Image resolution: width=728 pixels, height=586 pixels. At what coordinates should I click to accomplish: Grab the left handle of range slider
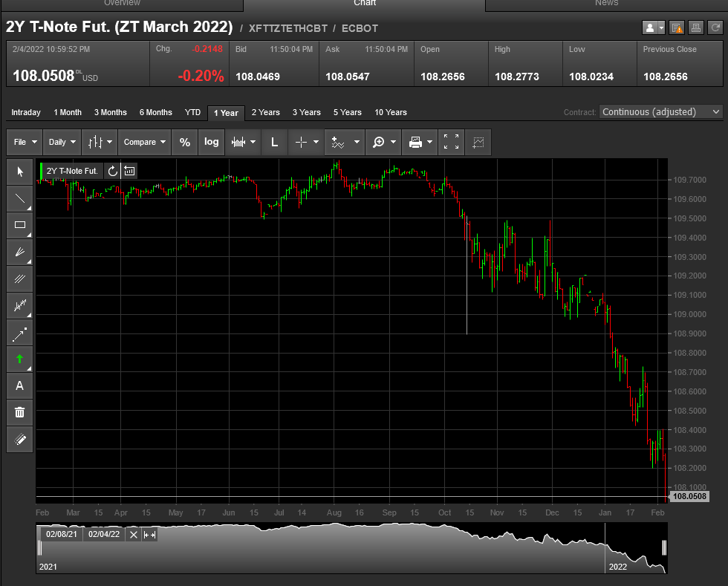39,548
